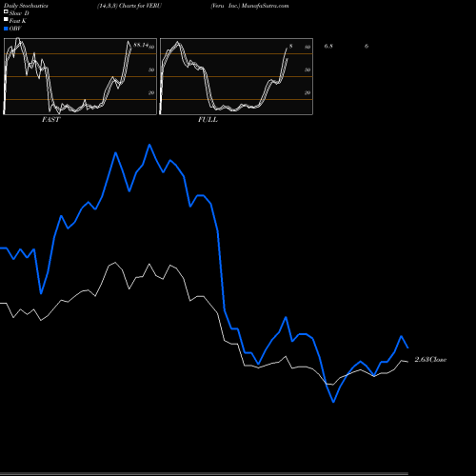Screen dimensions: 476x476
Task: Click the 6.8 value right of the FULL chart
Action: 328,46
